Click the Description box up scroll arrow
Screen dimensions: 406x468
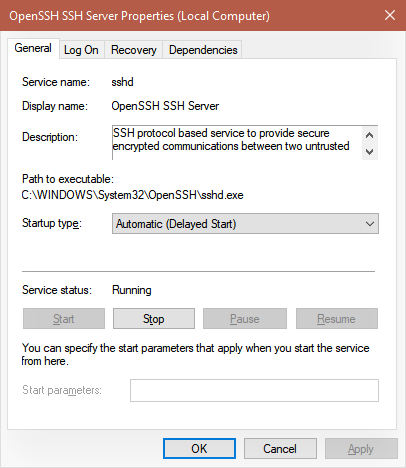pos(369,135)
